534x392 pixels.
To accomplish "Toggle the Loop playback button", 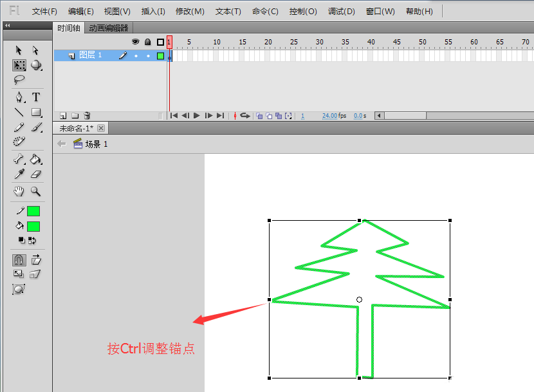I will tap(245, 116).
